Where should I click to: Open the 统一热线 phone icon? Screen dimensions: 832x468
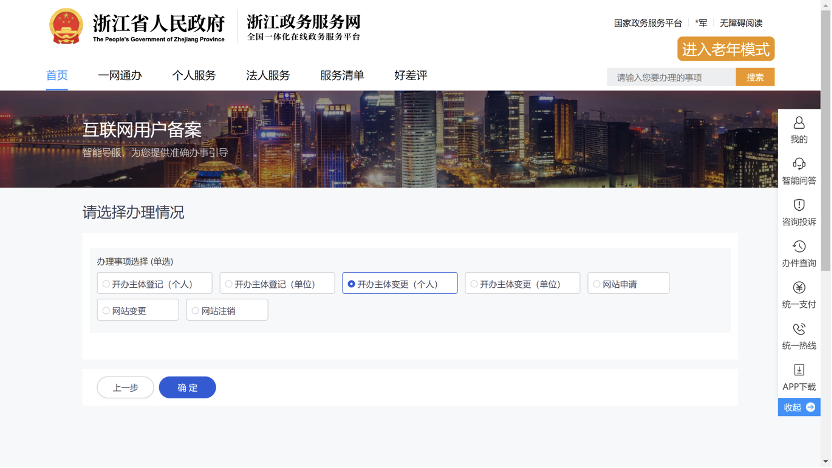[798, 329]
